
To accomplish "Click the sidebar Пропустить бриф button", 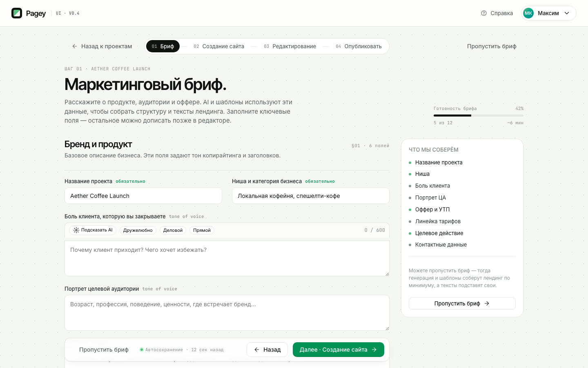I will pos(462,303).
